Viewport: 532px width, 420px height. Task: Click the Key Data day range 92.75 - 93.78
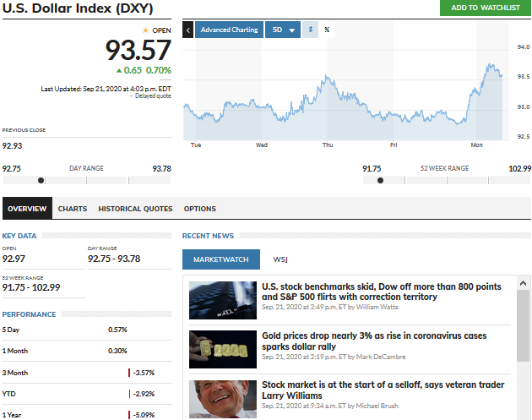(114, 259)
